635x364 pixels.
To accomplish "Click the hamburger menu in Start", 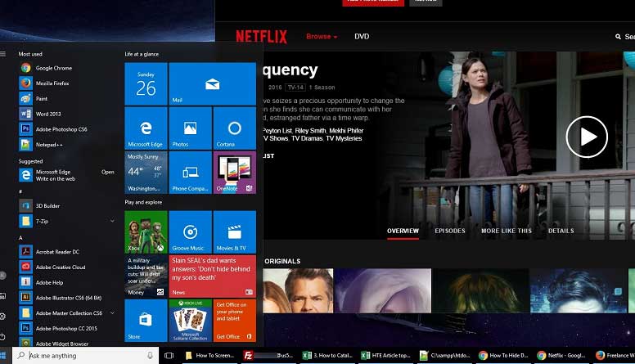I will point(2,54).
